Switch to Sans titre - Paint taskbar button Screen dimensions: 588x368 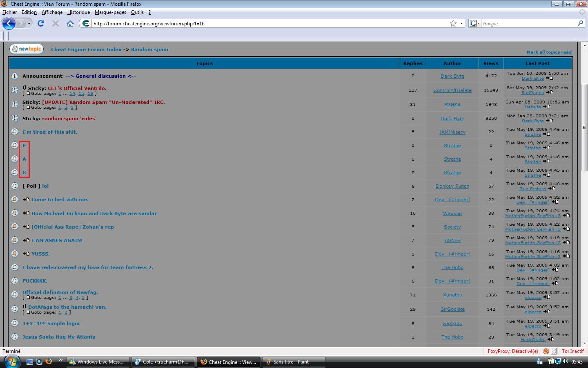point(294,362)
